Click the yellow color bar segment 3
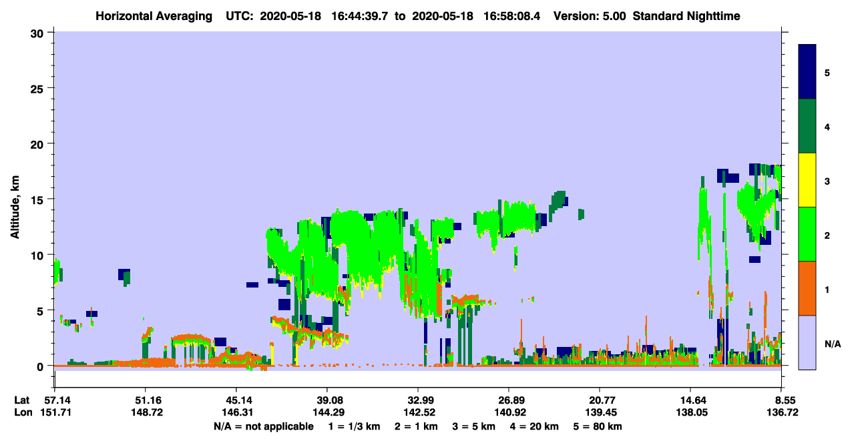Viewport: 868px width, 445px height. (x=807, y=180)
